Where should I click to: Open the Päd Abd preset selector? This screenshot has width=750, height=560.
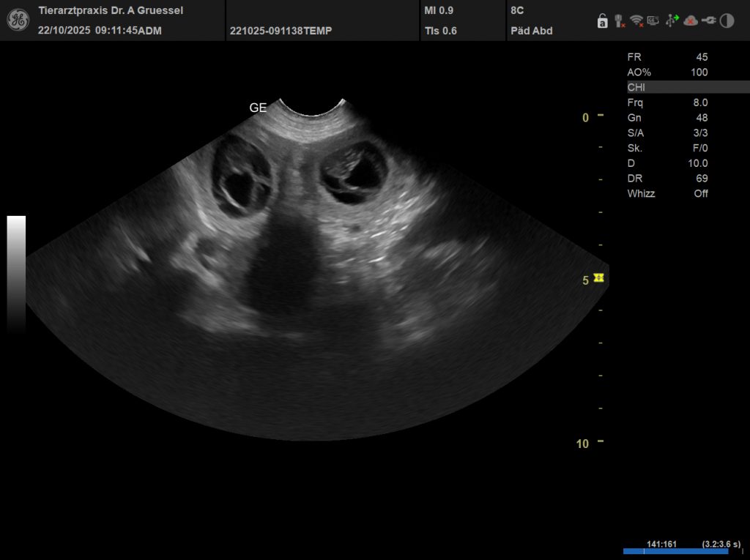(531, 31)
